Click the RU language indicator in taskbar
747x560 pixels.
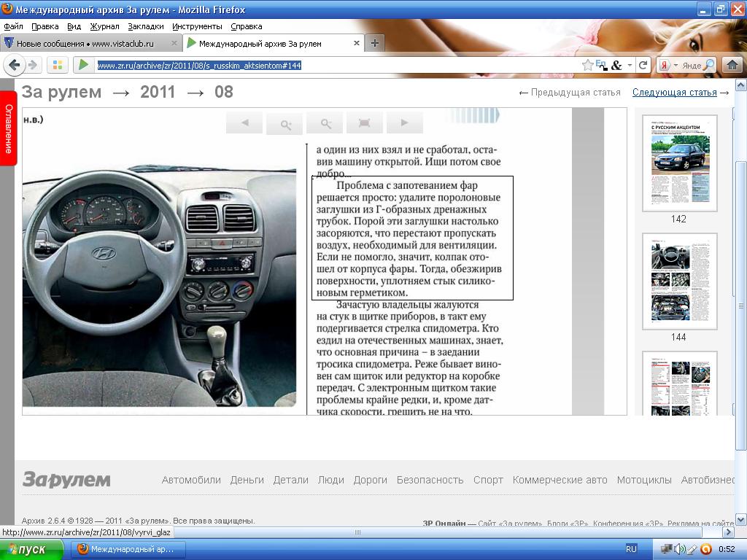[632, 549]
